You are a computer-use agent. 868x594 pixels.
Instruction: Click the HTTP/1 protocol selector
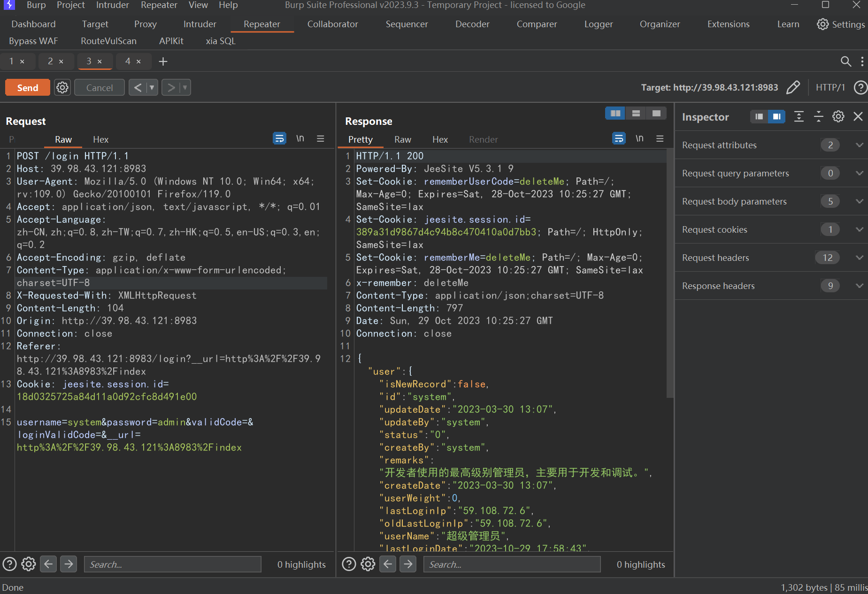(x=830, y=88)
